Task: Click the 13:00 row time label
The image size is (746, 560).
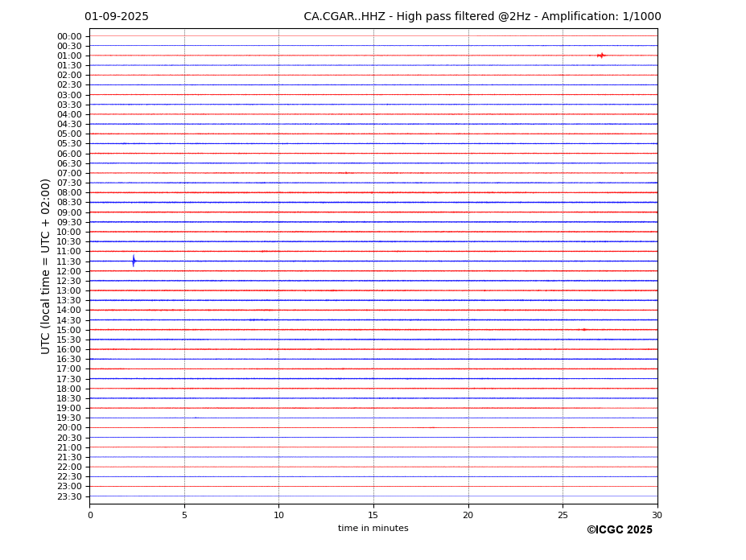Action: [x=69, y=290]
